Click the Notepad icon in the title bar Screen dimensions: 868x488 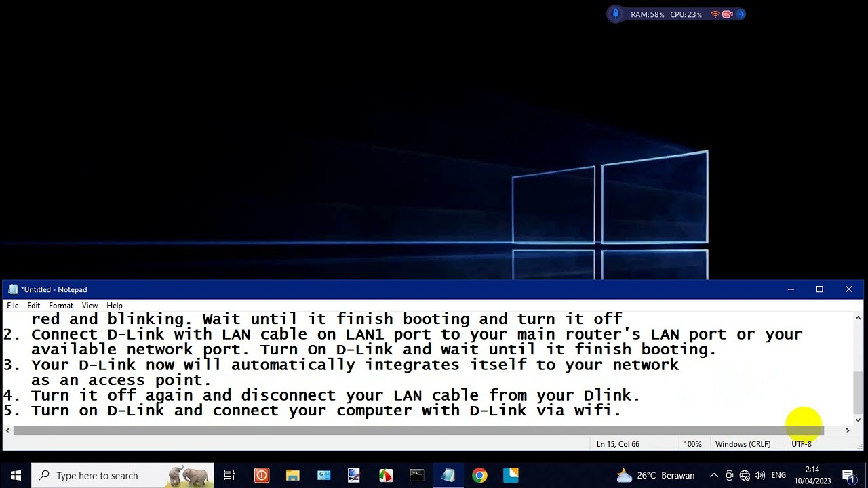click(x=13, y=289)
